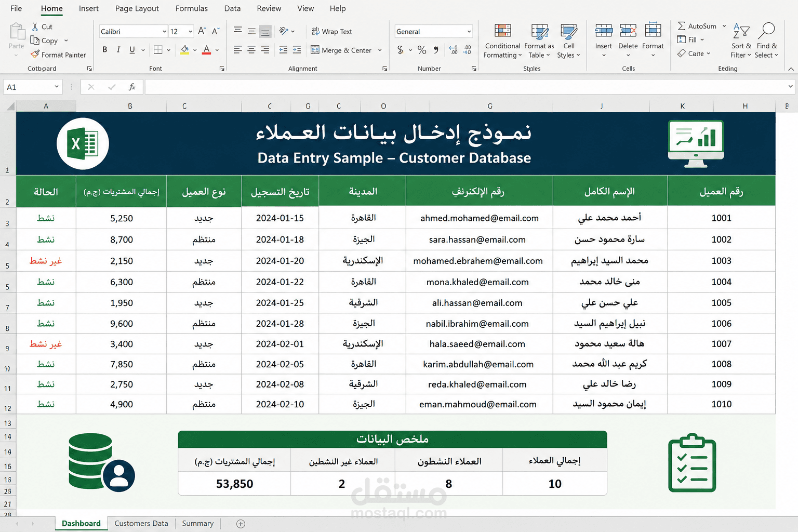Open Find & Select menu

click(x=766, y=41)
